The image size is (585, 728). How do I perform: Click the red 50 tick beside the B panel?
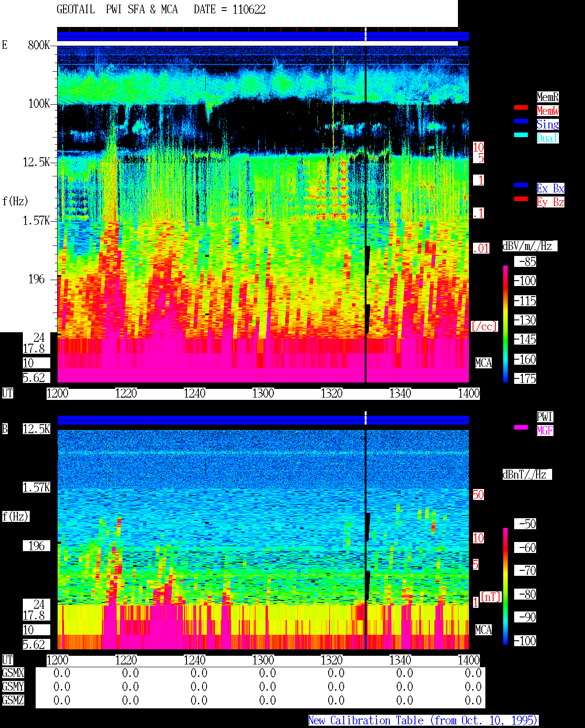point(478,494)
